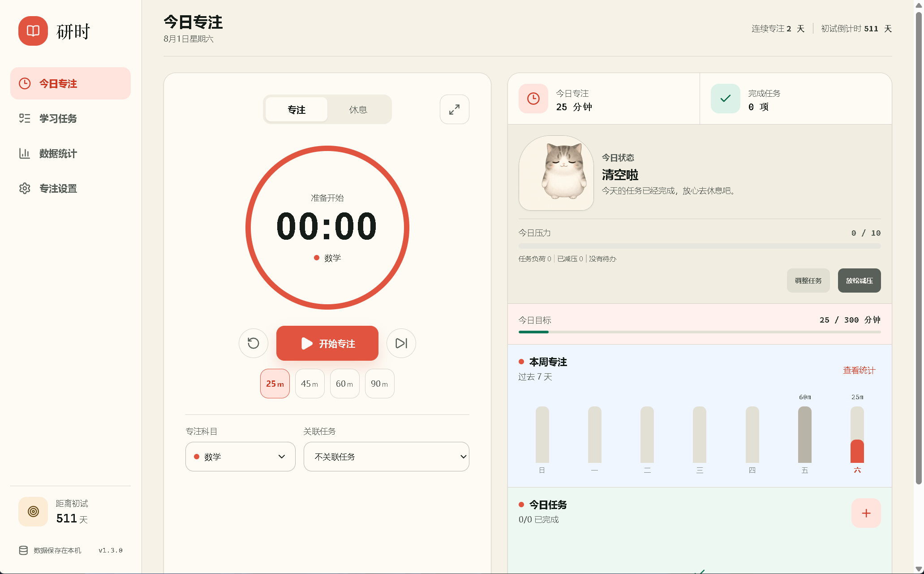
Task: Select the 25 m duration preset
Action: click(x=275, y=384)
